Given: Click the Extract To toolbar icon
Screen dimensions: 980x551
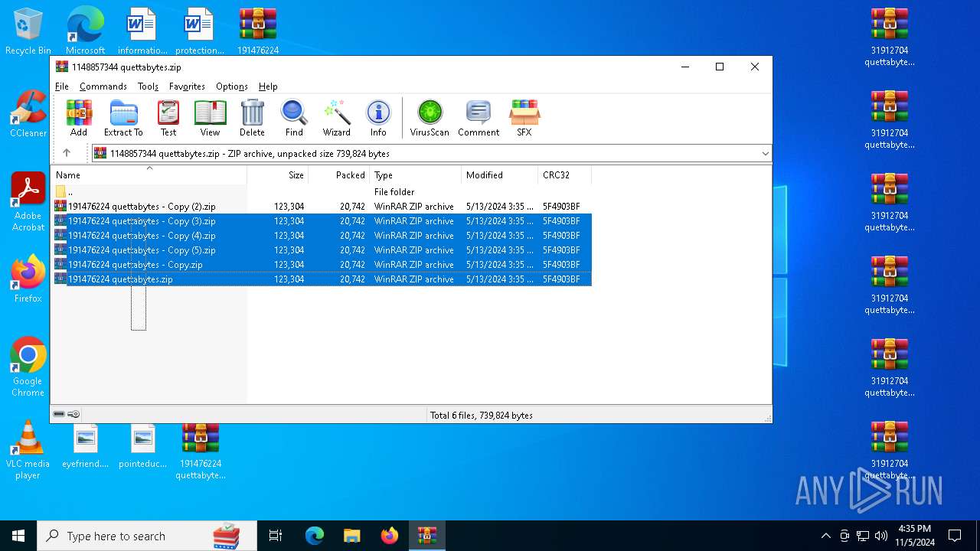Looking at the screenshot, I should click(123, 118).
